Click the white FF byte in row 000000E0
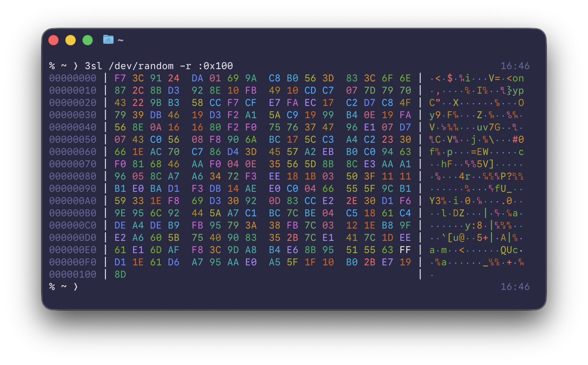Image resolution: width=588 pixels, height=365 pixels. click(x=405, y=250)
